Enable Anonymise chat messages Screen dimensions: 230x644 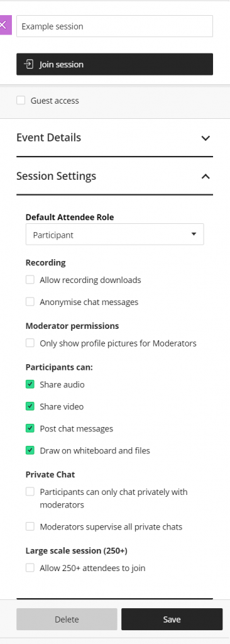tap(30, 302)
